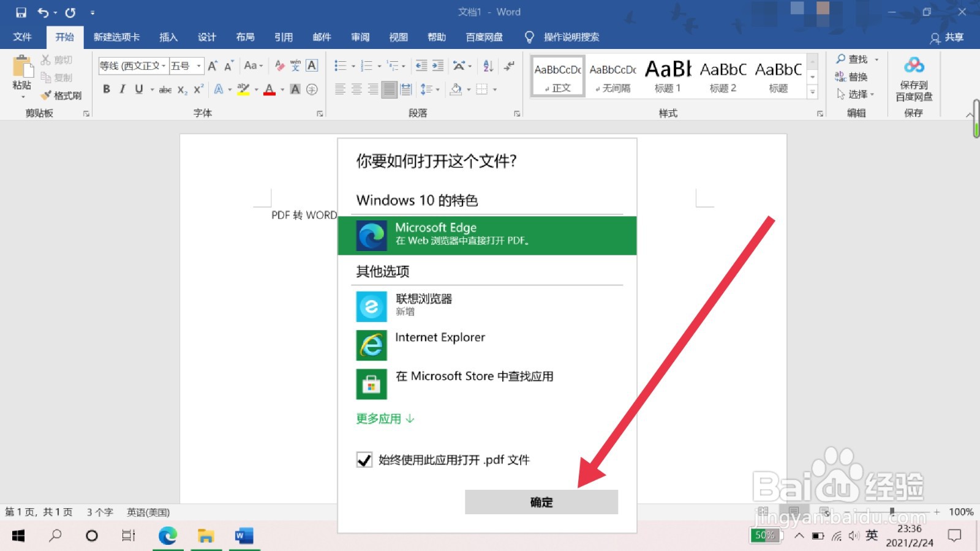Click the Text Effects icon
The width and height of the screenshot is (980, 551).
[219, 89]
